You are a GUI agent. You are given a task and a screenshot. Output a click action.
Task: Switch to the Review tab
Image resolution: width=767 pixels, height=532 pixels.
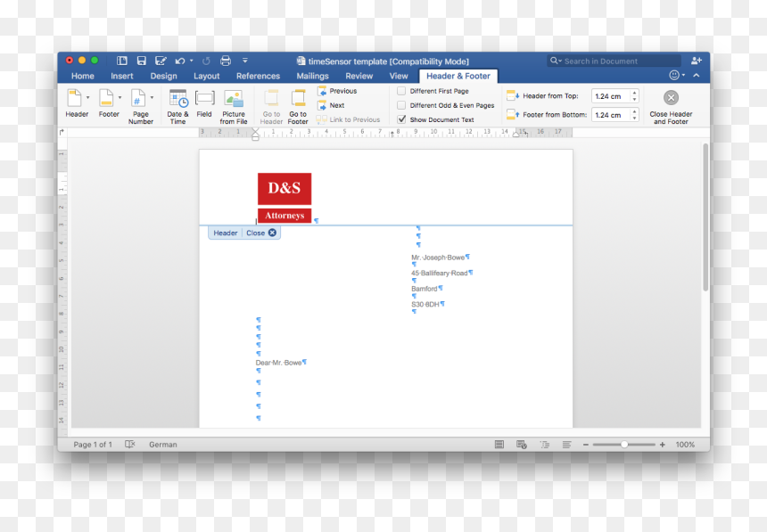359,76
